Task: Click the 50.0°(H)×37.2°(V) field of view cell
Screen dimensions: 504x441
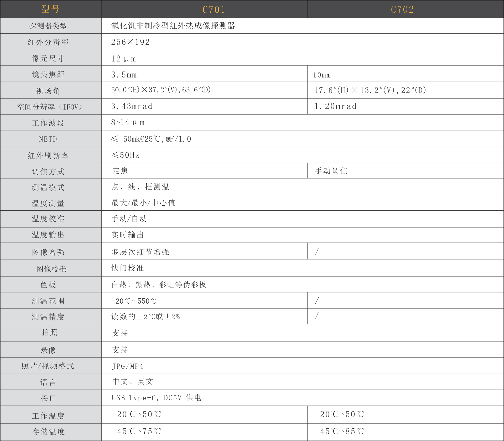Action: pos(204,90)
